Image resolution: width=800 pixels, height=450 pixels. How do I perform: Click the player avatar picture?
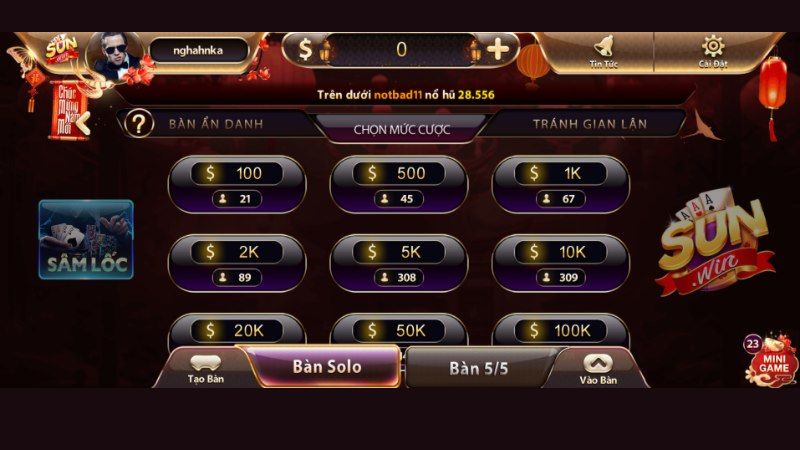coord(114,55)
